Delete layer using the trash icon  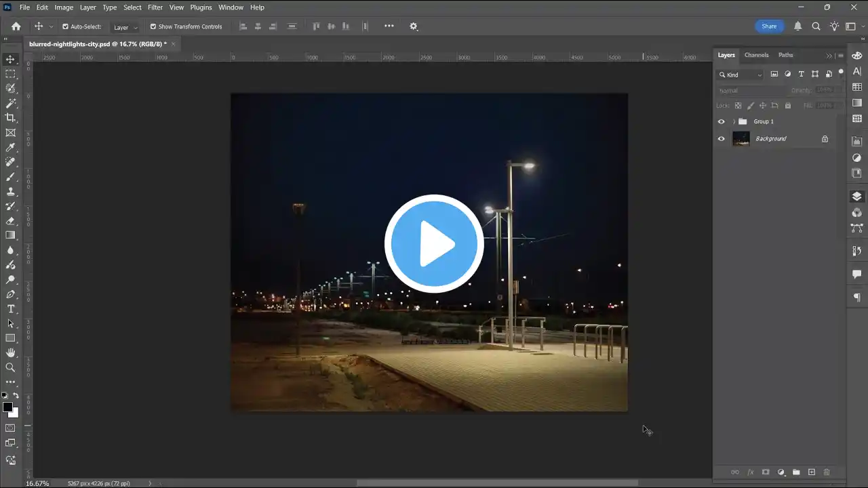tap(827, 472)
